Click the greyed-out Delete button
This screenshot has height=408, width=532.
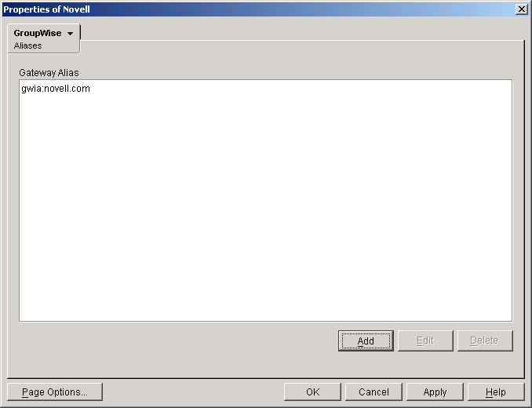(x=485, y=341)
